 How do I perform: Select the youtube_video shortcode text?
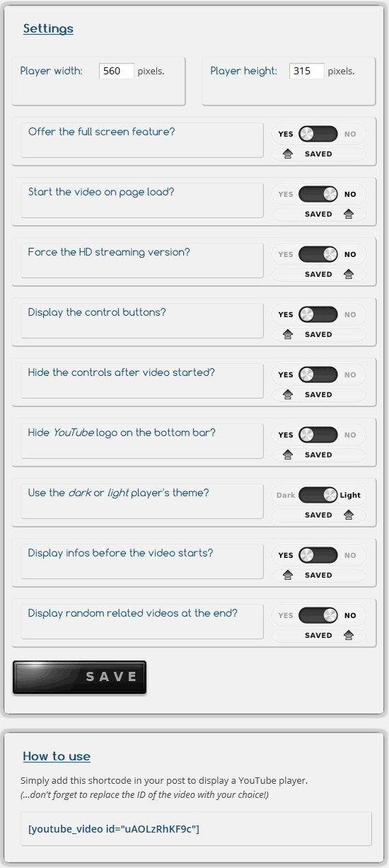tap(114, 828)
